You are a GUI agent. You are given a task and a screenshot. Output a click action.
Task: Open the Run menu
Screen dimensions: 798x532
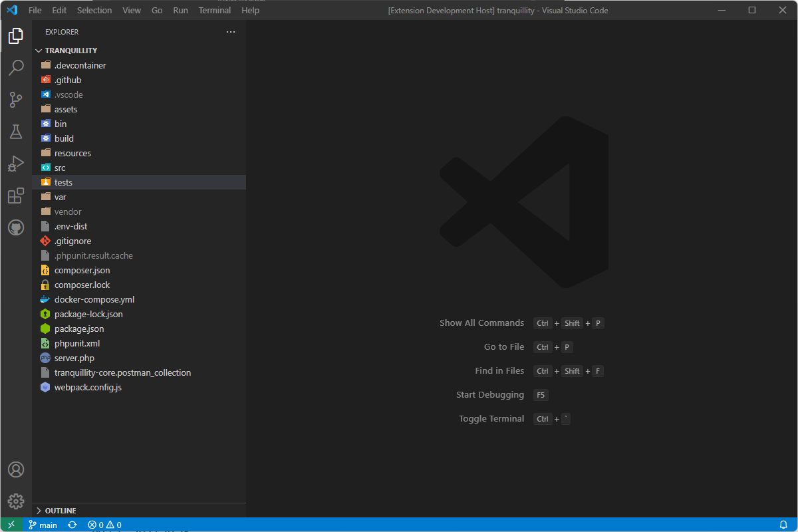(180, 11)
